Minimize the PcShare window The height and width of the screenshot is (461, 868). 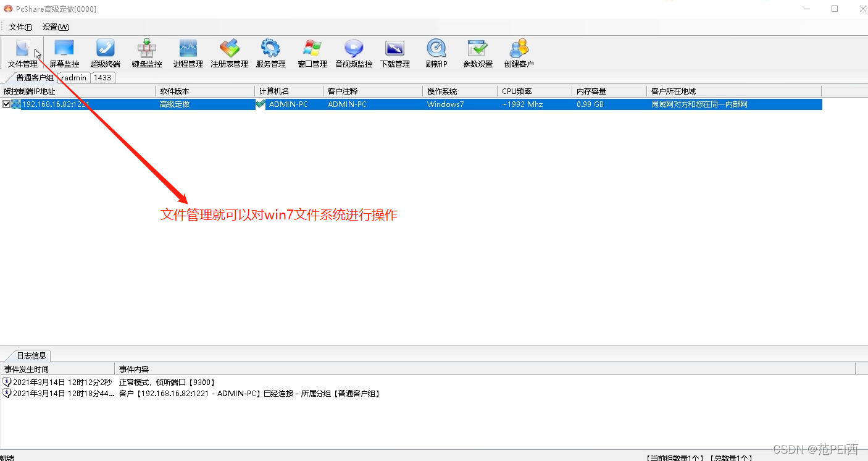[807, 9]
